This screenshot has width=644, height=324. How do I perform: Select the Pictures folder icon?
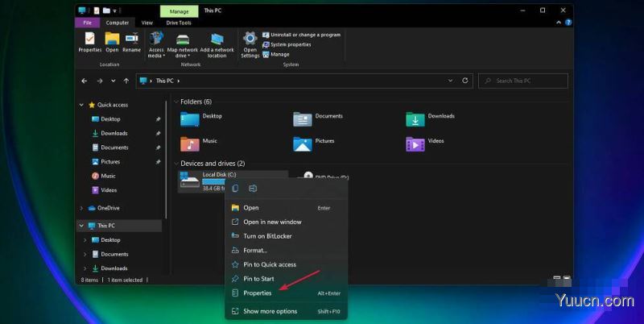(x=303, y=144)
